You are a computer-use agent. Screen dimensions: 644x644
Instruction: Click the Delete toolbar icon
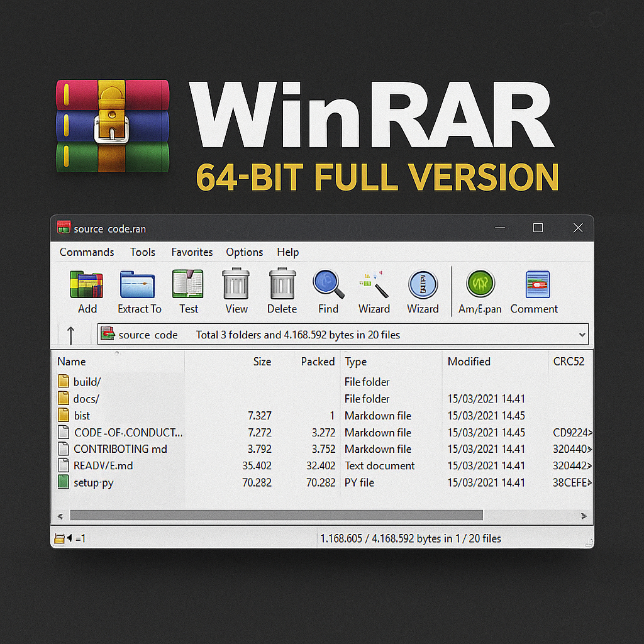point(282,284)
